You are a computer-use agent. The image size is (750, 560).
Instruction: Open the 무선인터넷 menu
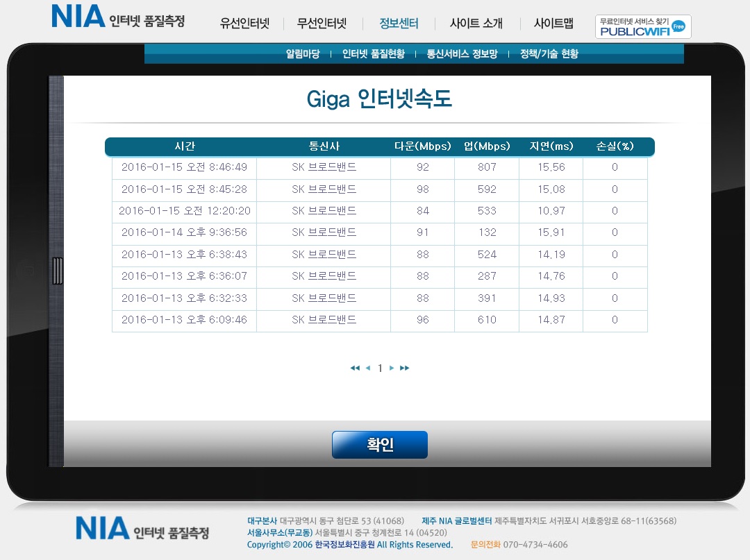(322, 24)
